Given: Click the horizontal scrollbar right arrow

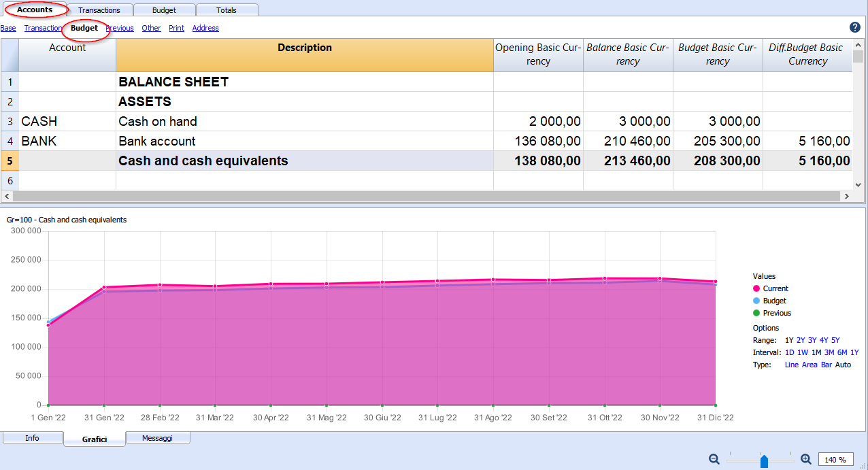Looking at the screenshot, I should [x=847, y=196].
